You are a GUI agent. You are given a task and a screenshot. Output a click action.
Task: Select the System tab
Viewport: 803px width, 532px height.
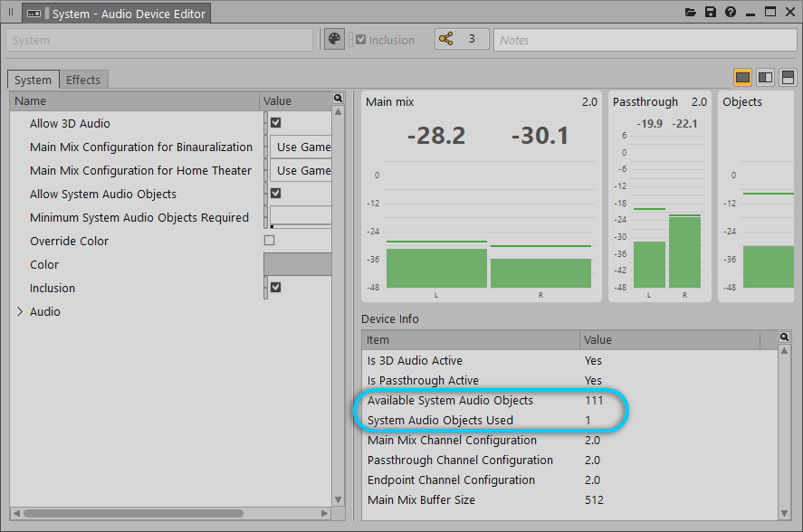[33, 80]
